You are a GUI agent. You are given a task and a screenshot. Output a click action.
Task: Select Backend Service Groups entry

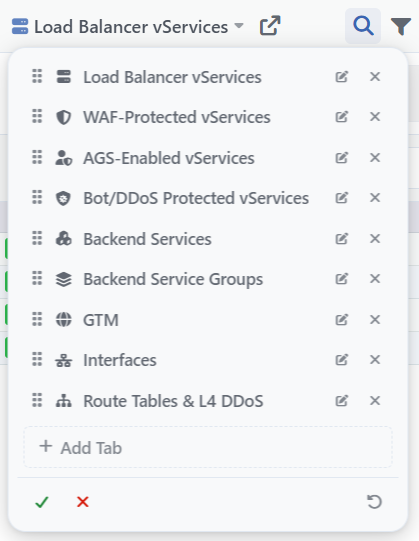(173, 279)
